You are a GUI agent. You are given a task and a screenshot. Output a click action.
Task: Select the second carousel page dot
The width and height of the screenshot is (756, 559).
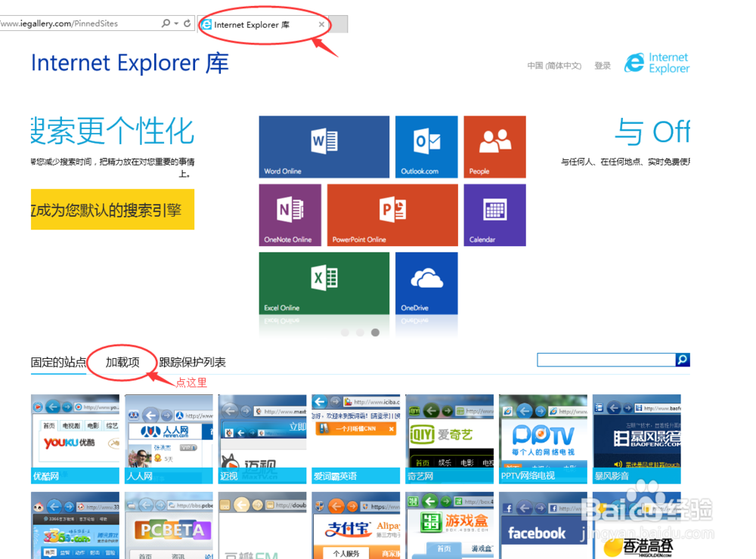360,332
